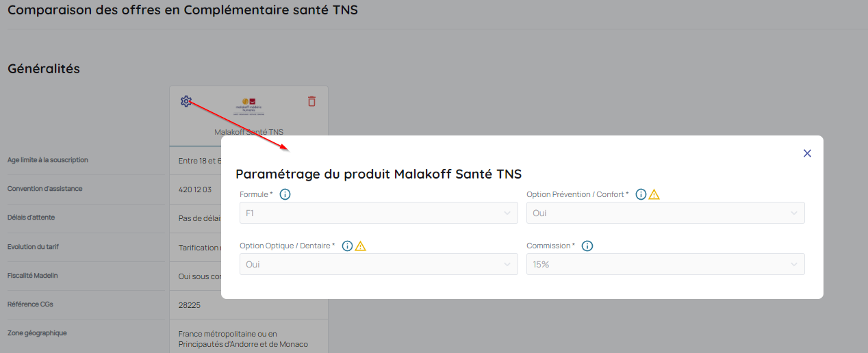This screenshot has width=868, height=353.
Task: Click info icon beside Option Prévention / Confort
Action: click(x=641, y=194)
